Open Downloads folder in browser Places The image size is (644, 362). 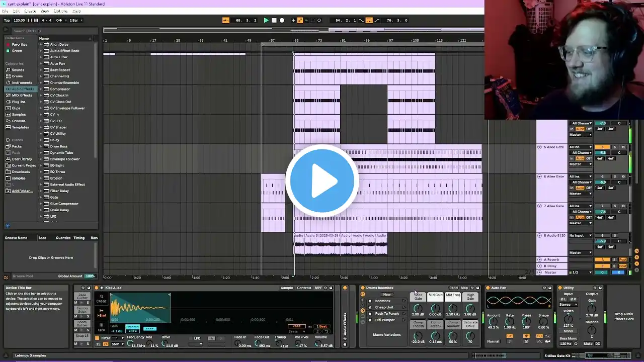pyautogui.click(x=21, y=172)
